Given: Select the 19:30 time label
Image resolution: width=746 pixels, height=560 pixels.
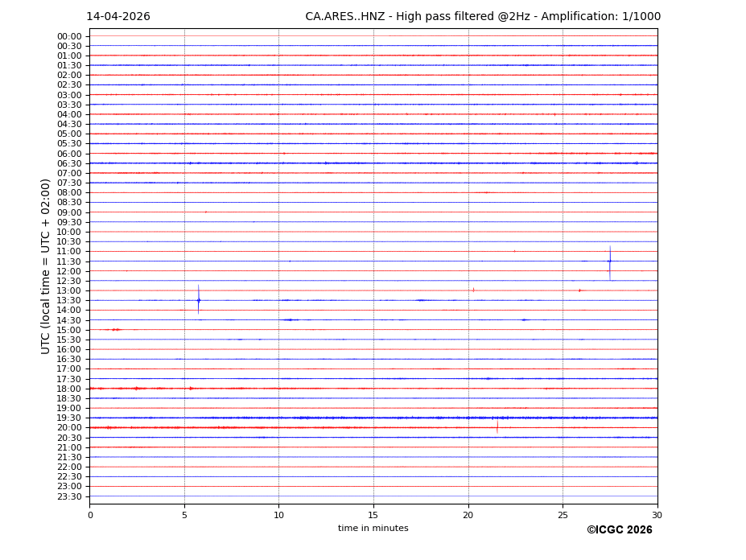Looking at the screenshot, I should pyautogui.click(x=69, y=418).
